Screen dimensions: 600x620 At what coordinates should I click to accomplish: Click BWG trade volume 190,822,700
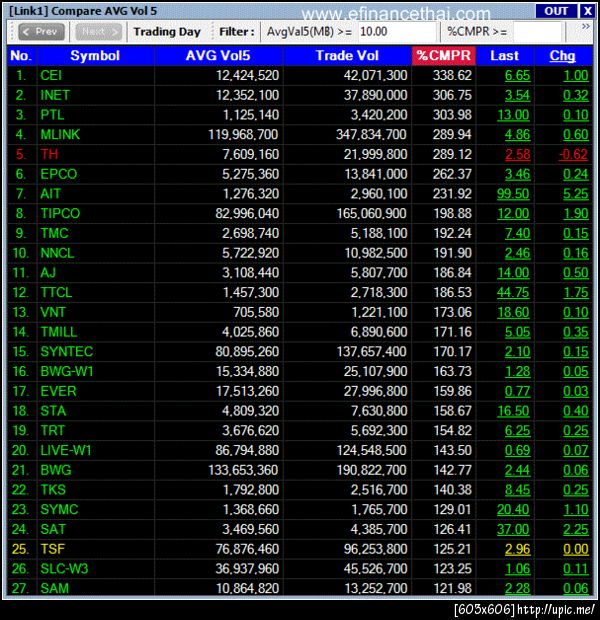(x=371, y=470)
